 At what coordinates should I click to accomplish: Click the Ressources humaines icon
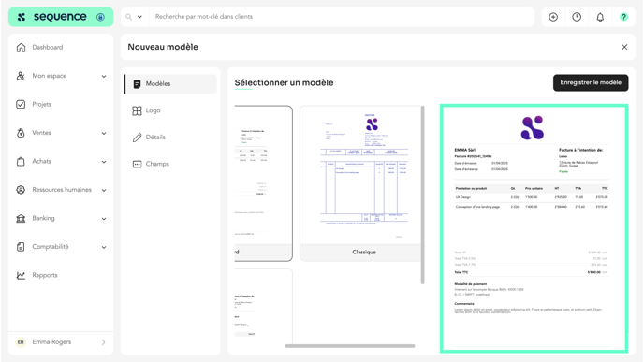coord(21,190)
